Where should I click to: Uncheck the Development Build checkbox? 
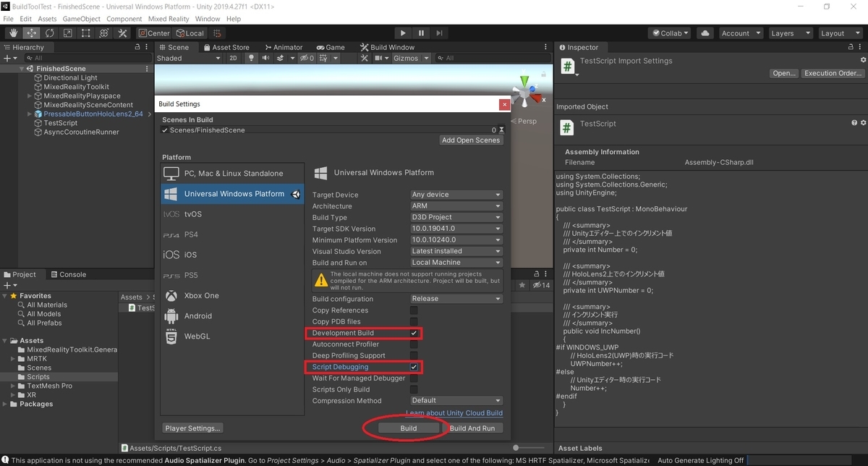click(x=414, y=333)
